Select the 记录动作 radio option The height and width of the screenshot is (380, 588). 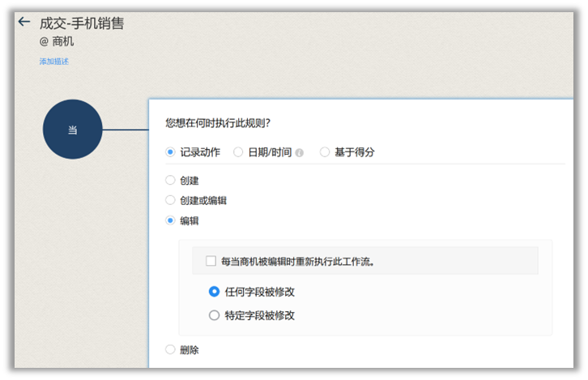tap(170, 152)
